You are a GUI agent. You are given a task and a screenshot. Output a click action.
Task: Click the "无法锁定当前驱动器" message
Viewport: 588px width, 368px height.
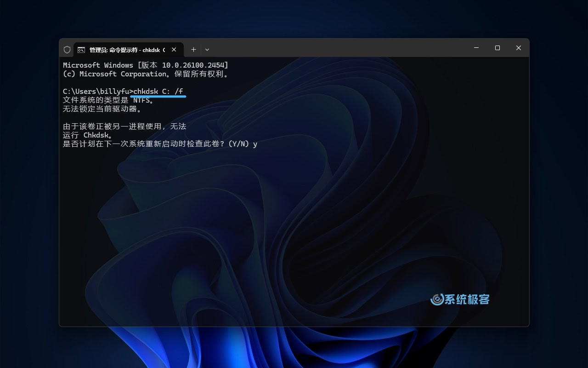[x=102, y=109]
